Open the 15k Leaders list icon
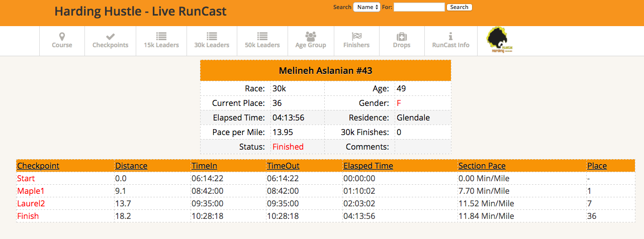This screenshot has width=644, height=239. click(x=161, y=37)
